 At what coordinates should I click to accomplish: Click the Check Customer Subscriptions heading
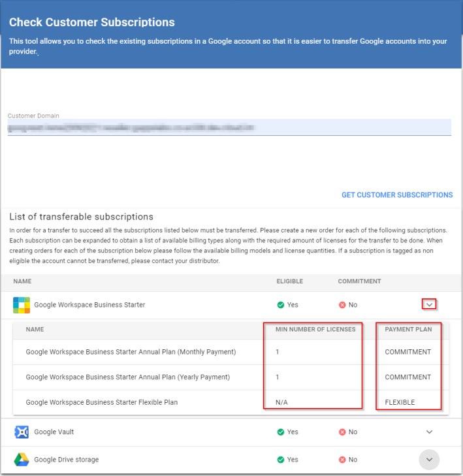pos(92,22)
